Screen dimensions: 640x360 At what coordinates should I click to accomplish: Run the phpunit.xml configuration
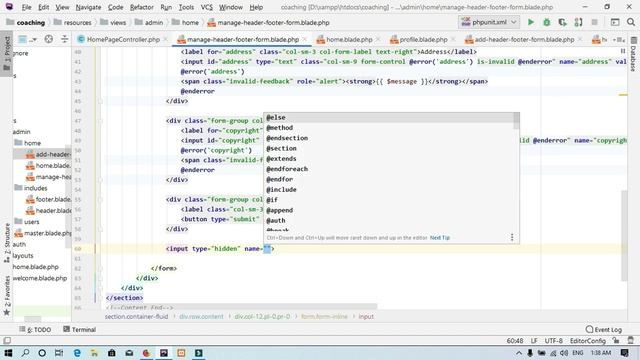pyautogui.click(x=531, y=22)
